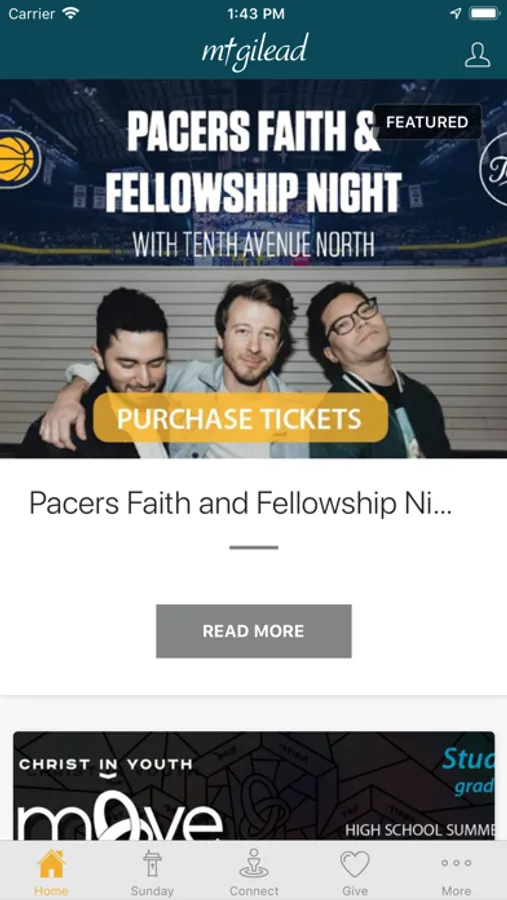Click the battery status icon
Image resolution: width=507 pixels, height=900 pixels.
[485, 13]
